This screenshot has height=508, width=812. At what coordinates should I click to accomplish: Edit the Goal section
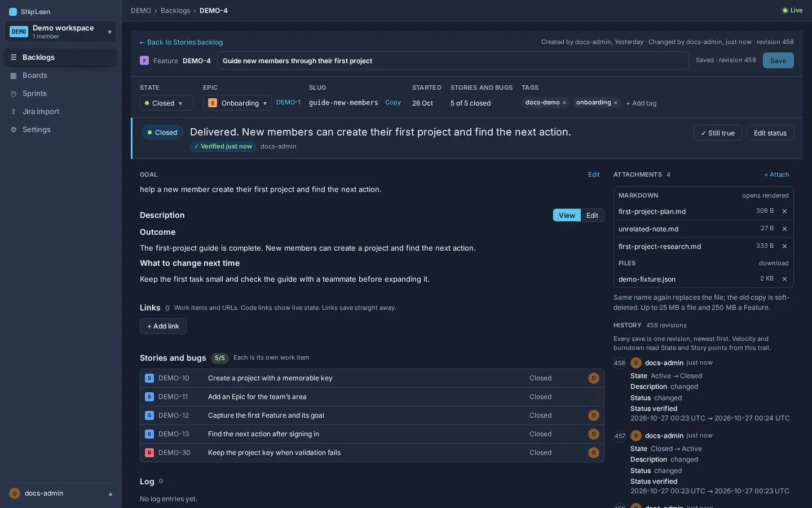594,175
